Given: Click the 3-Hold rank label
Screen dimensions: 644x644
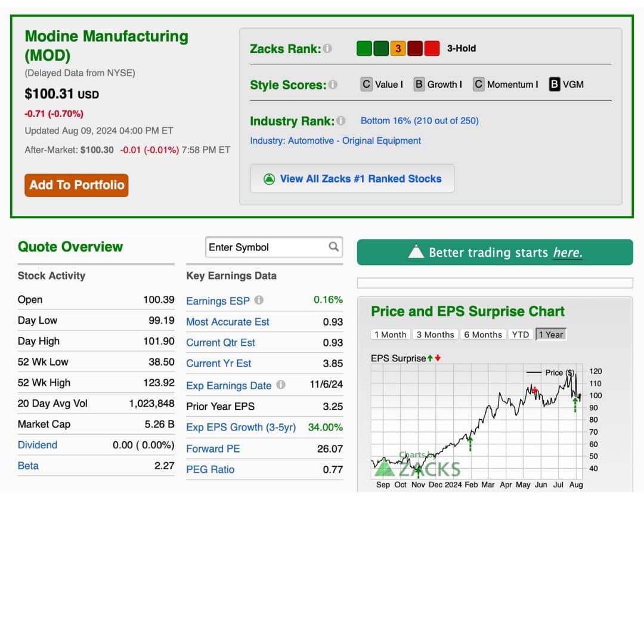Looking at the screenshot, I should click(461, 48).
